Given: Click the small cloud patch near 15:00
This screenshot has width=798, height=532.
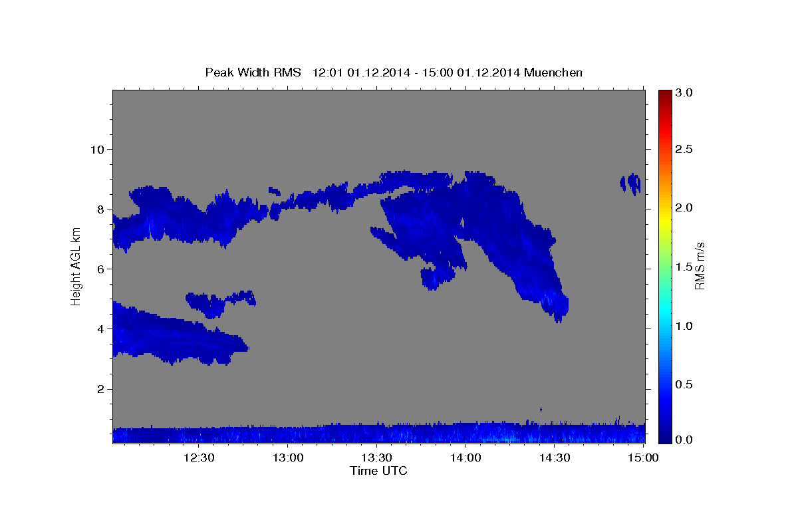Looking at the screenshot, I should pos(631,183).
